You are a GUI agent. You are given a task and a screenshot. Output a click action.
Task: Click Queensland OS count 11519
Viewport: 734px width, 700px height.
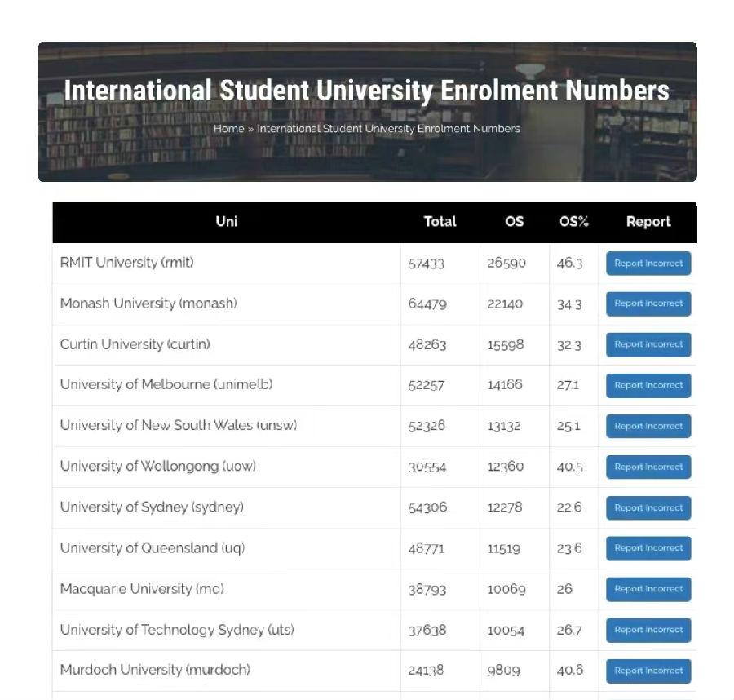coord(504,549)
